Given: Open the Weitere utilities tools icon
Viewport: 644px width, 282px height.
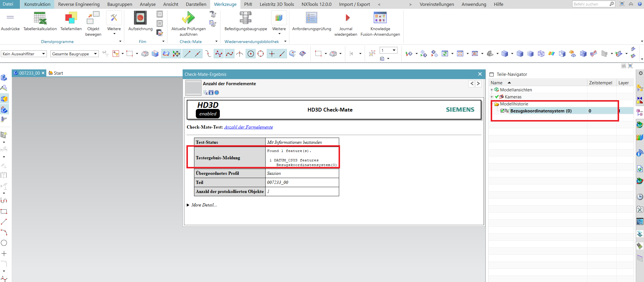Looking at the screenshot, I should point(114,18).
